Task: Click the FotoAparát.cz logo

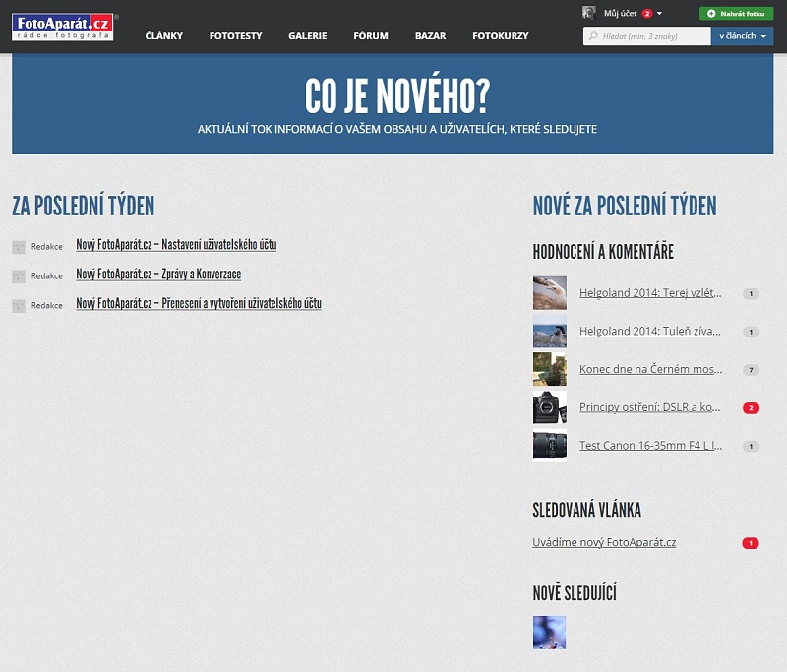Action: tap(64, 27)
